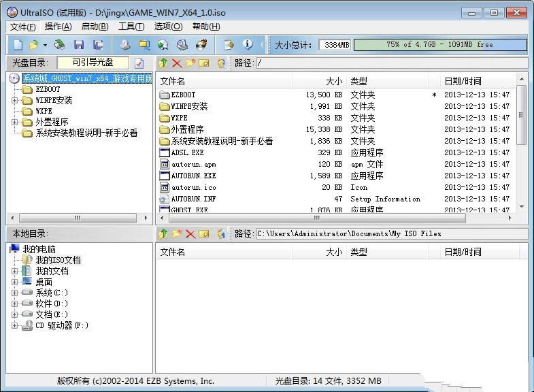The width and height of the screenshot is (534, 392).
Task: Open the 文件(F) menu
Action: pos(23,27)
